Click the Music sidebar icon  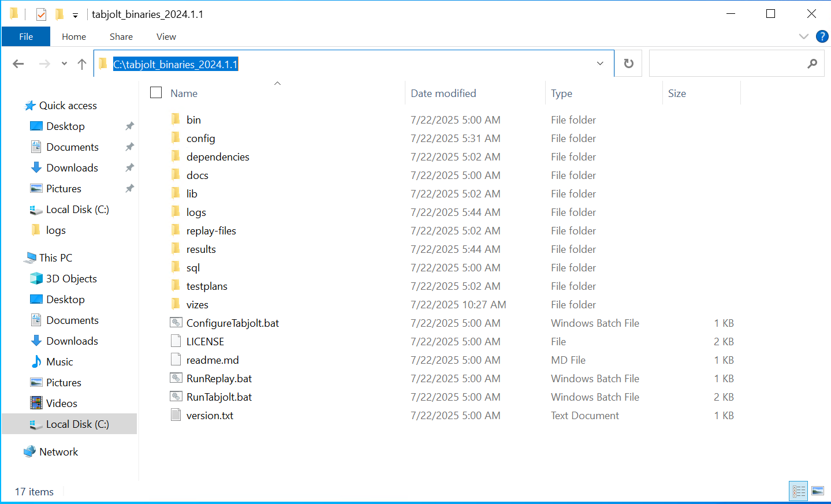[x=36, y=362]
